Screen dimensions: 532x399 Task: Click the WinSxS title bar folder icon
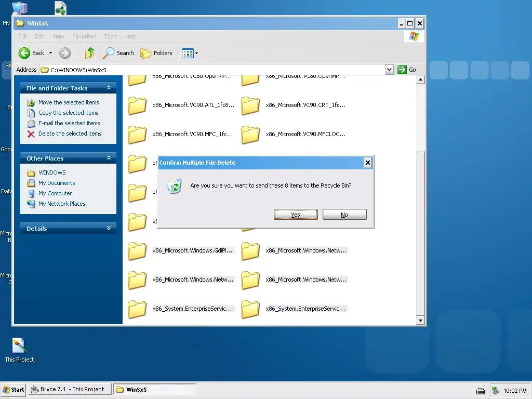pyautogui.click(x=20, y=23)
